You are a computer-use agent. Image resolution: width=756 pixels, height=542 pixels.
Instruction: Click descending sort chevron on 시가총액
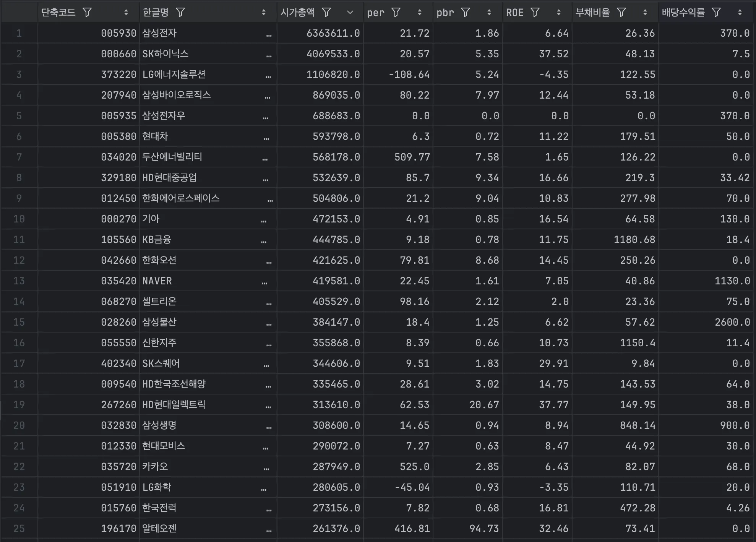point(350,13)
